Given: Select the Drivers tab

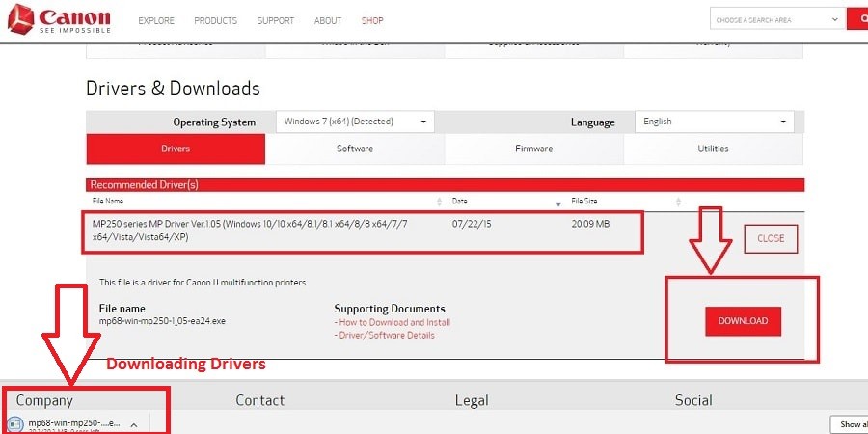Looking at the screenshot, I should [x=176, y=149].
